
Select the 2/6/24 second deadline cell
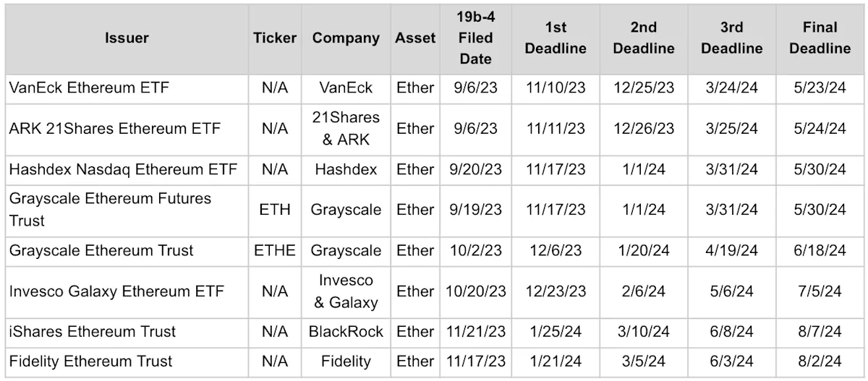tap(643, 291)
